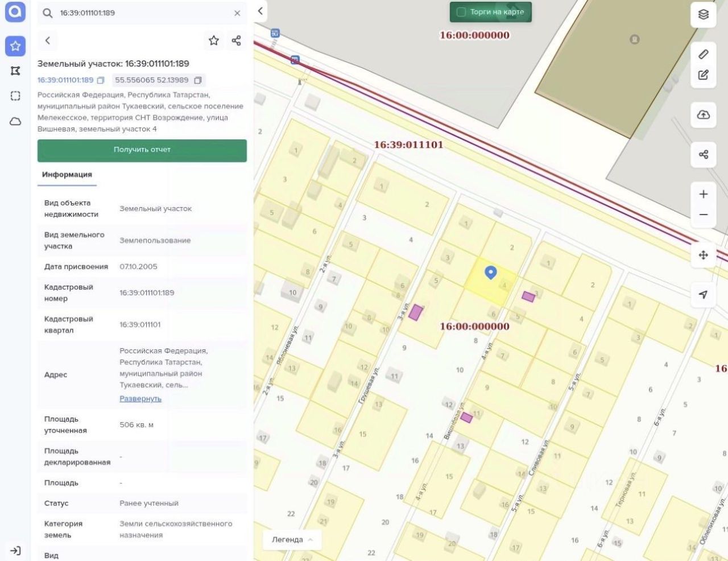
Task: Click the Ранее учтенный status value
Action: [149, 504]
